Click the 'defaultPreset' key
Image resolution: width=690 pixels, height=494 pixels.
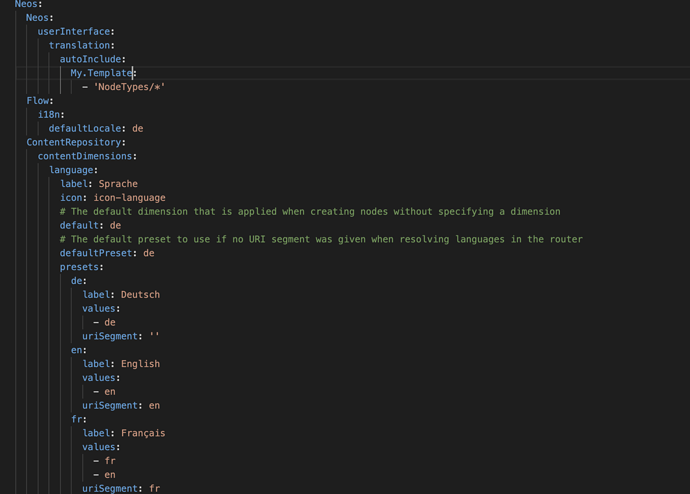96,253
